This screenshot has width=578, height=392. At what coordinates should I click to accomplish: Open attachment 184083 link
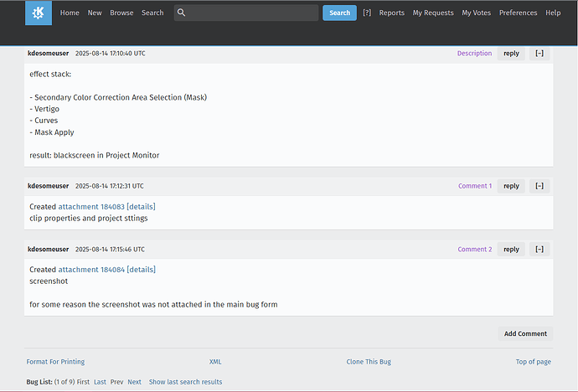[91, 207]
